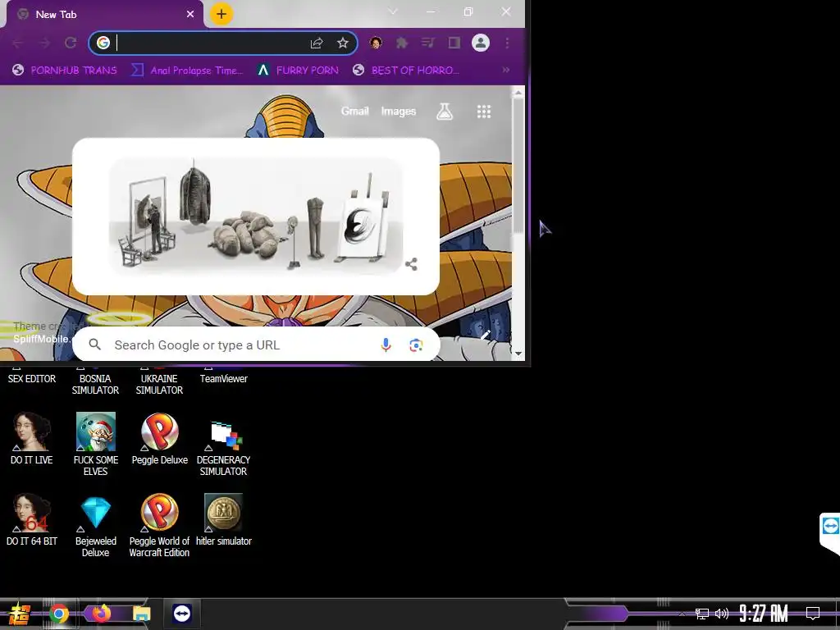Search by image with Google Lens icon
The width and height of the screenshot is (840, 630).
(x=416, y=345)
